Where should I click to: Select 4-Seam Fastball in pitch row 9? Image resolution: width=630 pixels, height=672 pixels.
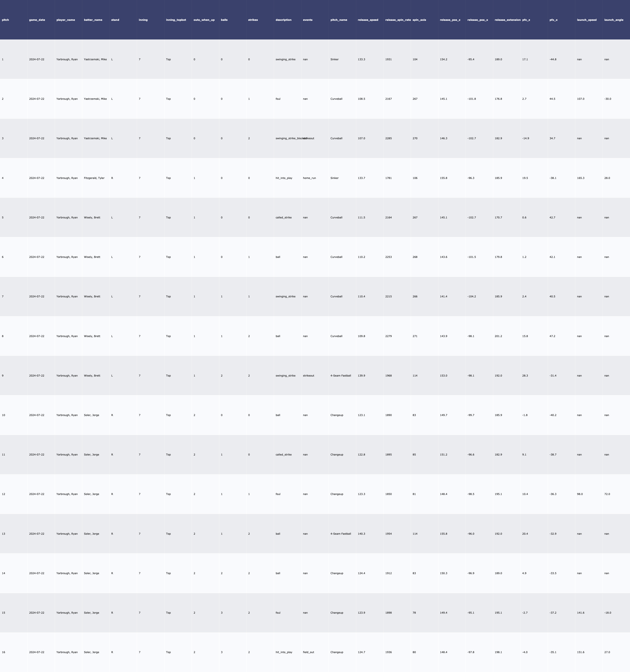pyautogui.click(x=340, y=375)
